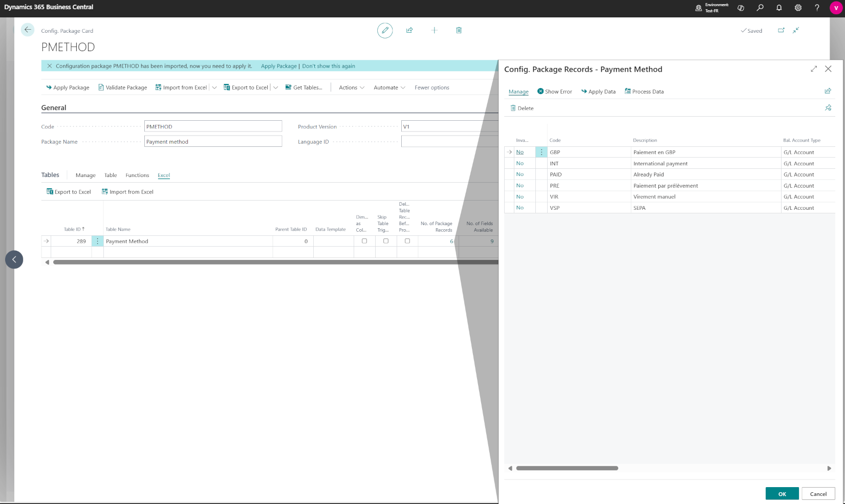Click the plus new record icon

click(434, 31)
